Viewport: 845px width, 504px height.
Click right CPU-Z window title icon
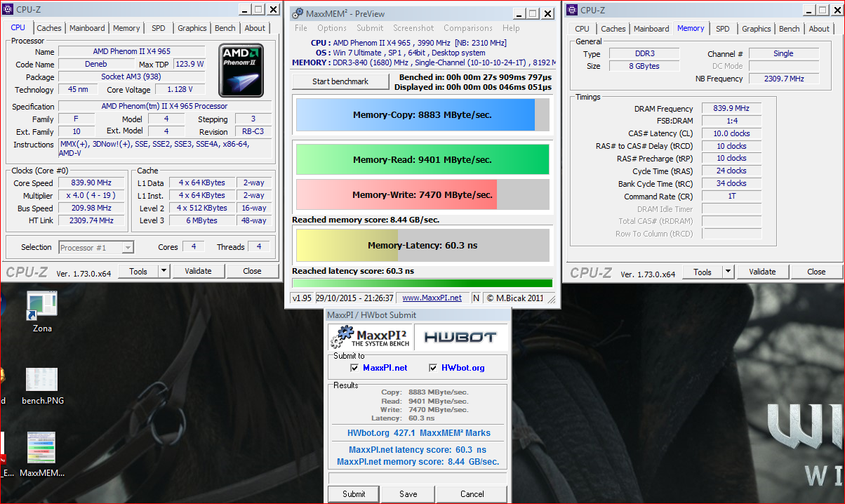pos(572,10)
